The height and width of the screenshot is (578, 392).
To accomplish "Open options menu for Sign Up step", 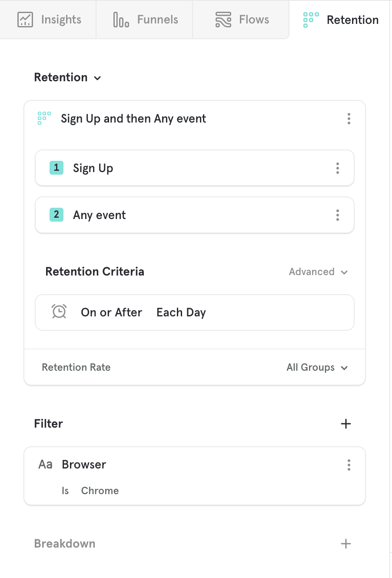I will 338,168.
